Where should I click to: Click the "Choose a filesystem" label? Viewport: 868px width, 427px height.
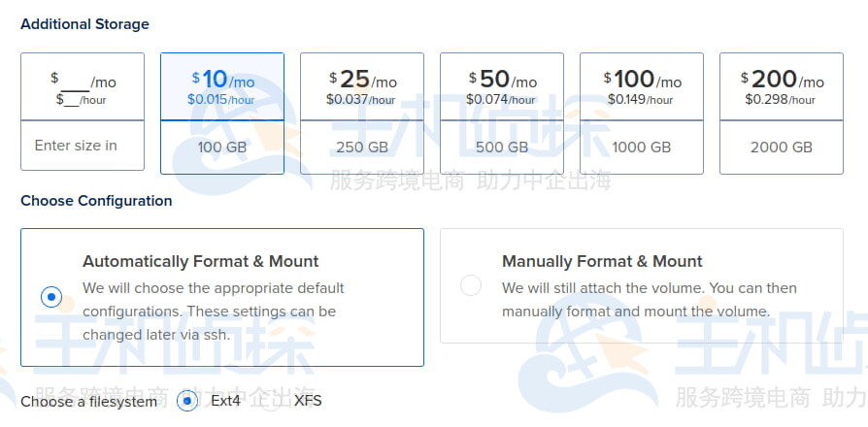tap(88, 401)
